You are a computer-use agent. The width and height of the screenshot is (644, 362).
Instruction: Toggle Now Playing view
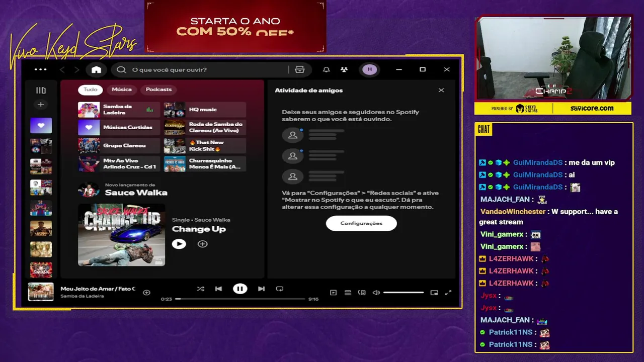pos(333,293)
